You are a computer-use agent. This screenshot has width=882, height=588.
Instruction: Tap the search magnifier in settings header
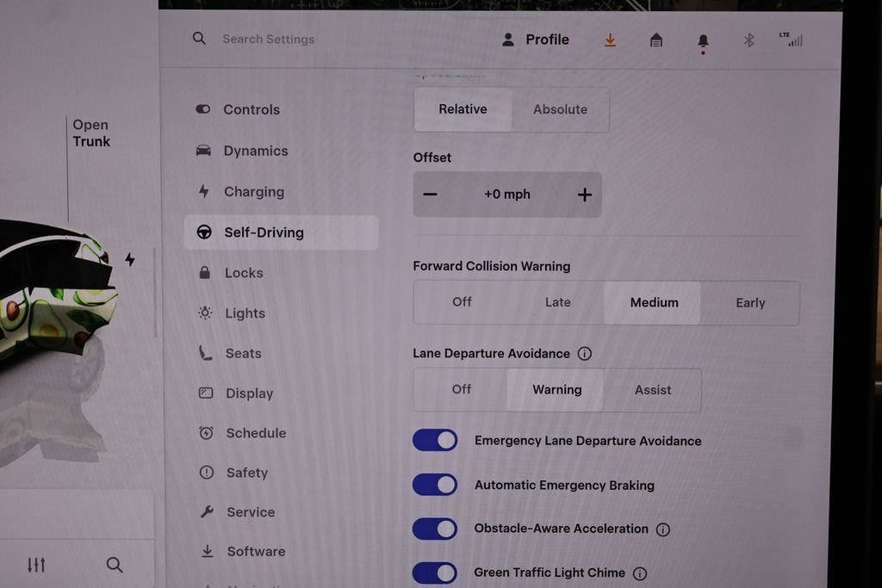coord(199,38)
